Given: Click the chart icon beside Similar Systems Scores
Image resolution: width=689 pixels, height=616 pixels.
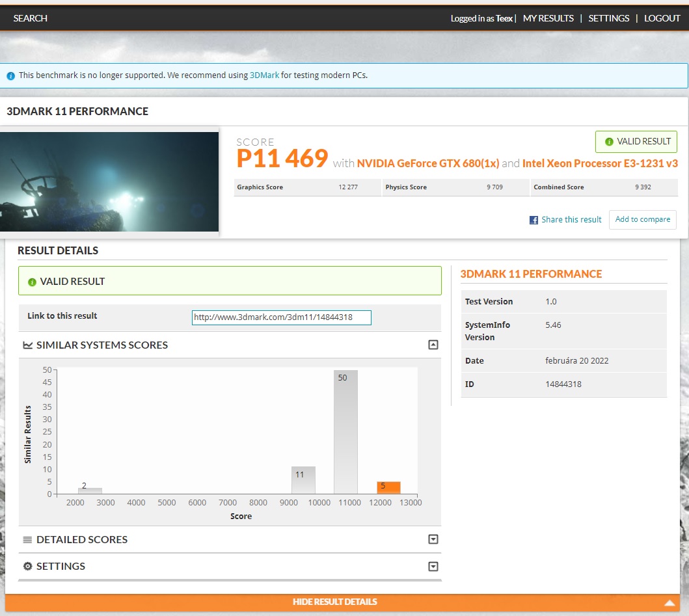Looking at the screenshot, I should 28,345.
